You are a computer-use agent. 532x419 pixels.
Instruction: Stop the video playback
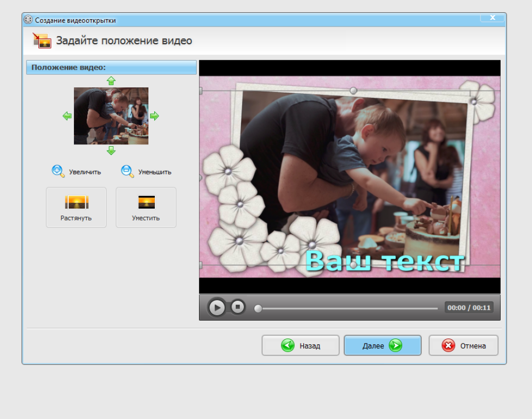(x=238, y=307)
